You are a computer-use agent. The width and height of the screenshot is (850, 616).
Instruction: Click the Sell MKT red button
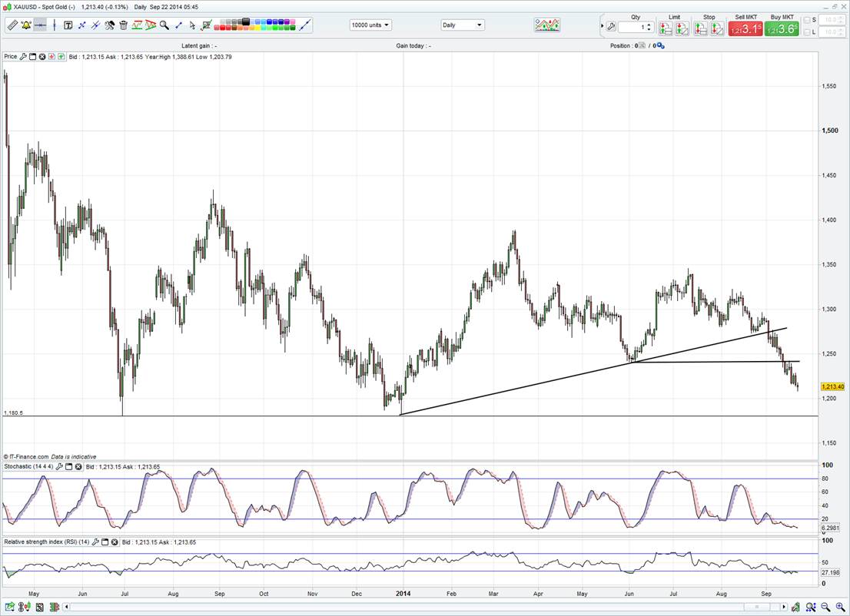coord(745,28)
